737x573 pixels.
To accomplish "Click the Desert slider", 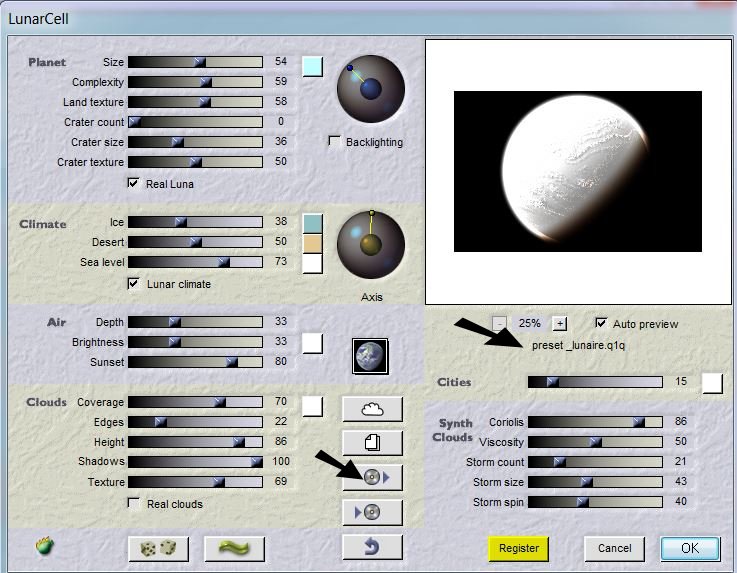I will (x=196, y=242).
